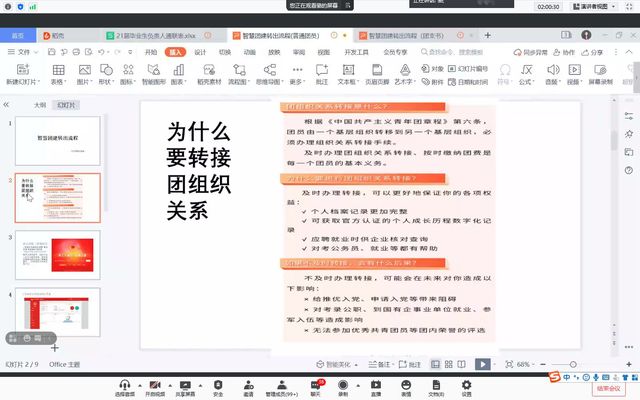Click the red 结束会议 button

click(x=608, y=388)
